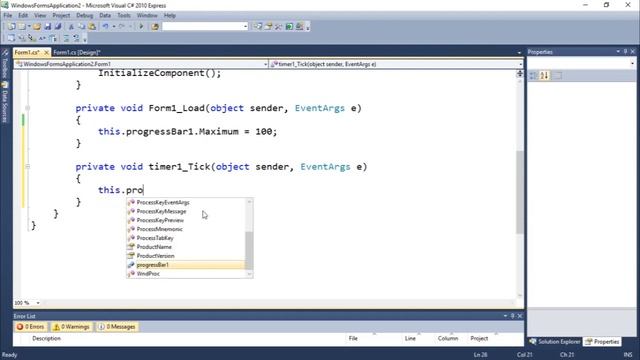The width and height of the screenshot is (640, 360).
Task: Click the Display Word Completion icon
Action: 42,38
